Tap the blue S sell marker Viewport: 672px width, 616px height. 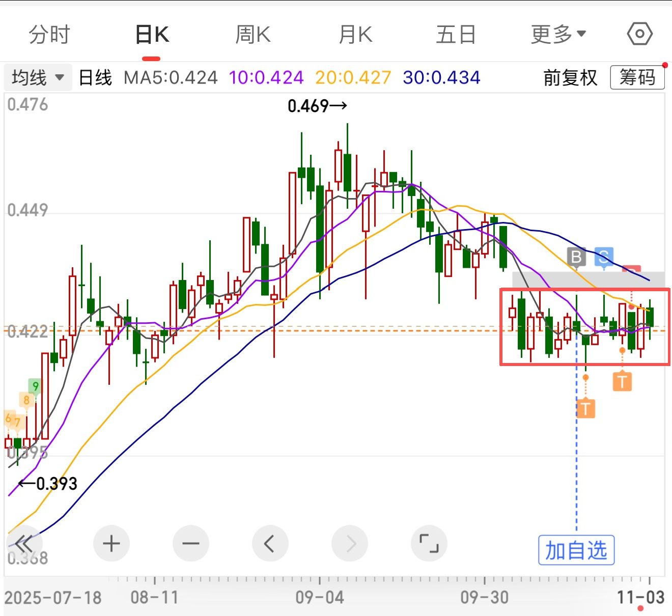tap(604, 257)
